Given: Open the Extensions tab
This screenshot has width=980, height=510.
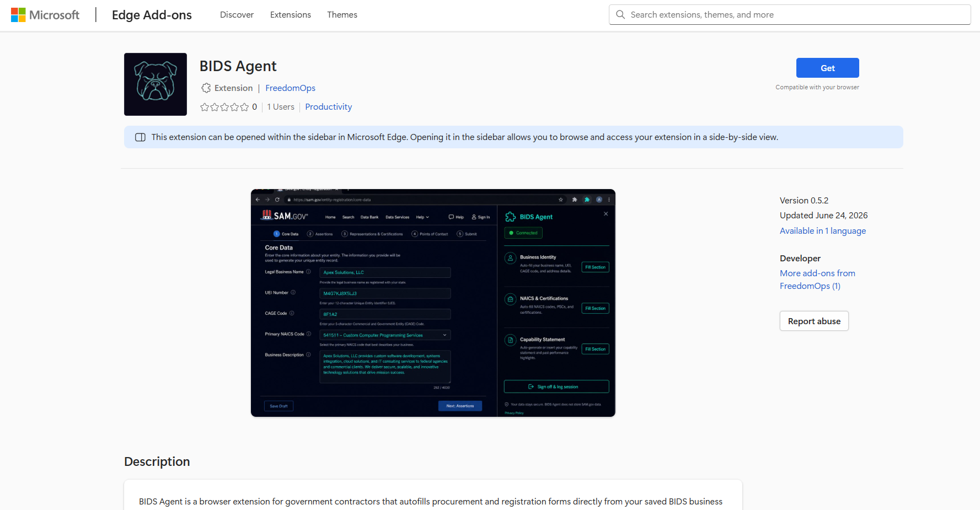Looking at the screenshot, I should coord(291,15).
